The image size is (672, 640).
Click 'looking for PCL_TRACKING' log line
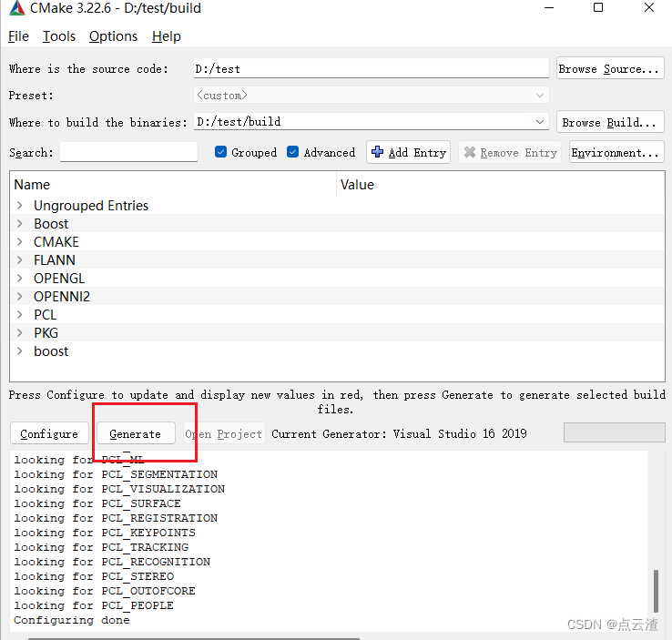[101, 547]
